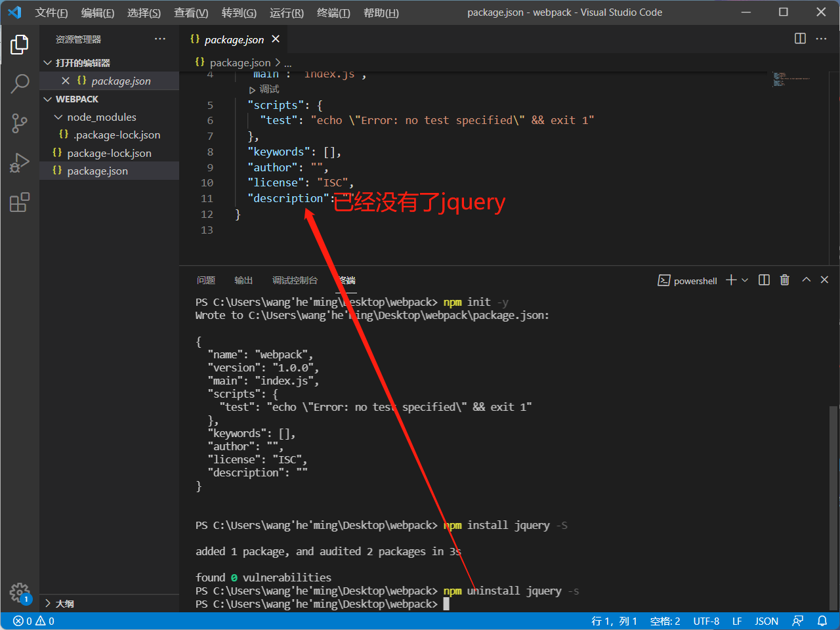840x630 pixels.
Task: Collapse the 打开的编辑器 section
Action: 48,63
